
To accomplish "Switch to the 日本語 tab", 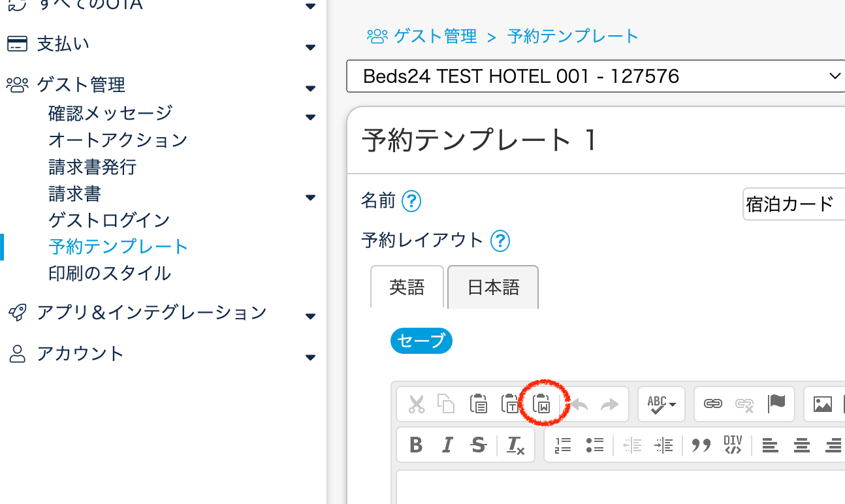I will (x=493, y=287).
